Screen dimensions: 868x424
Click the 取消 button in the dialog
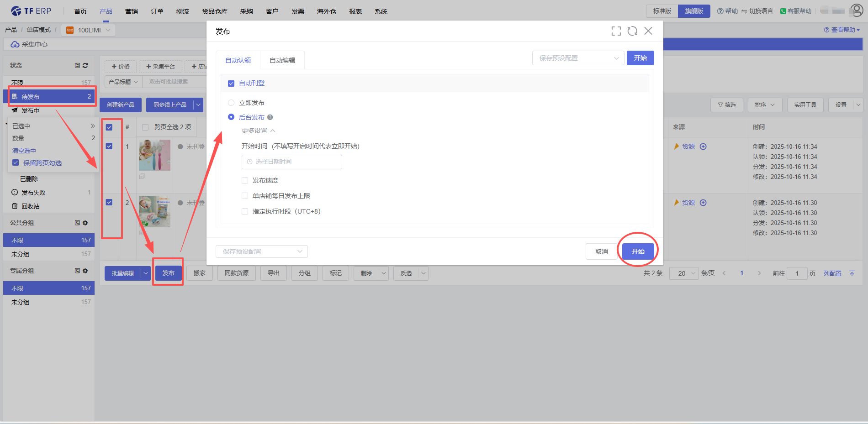click(x=601, y=251)
